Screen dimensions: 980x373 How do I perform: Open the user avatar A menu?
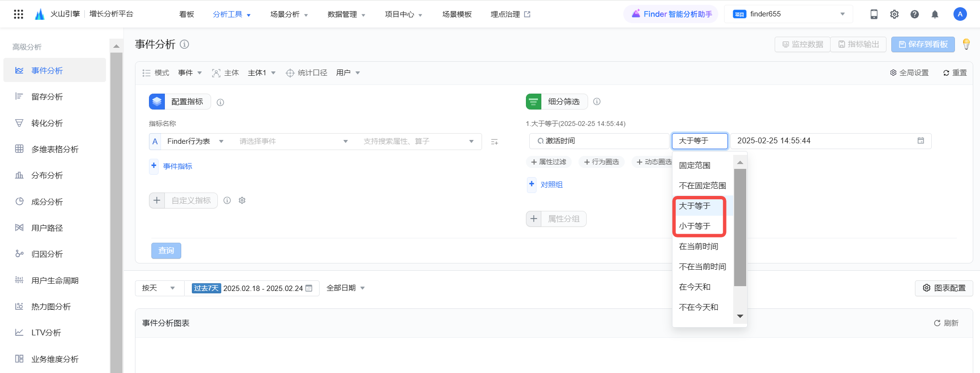tap(960, 14)
